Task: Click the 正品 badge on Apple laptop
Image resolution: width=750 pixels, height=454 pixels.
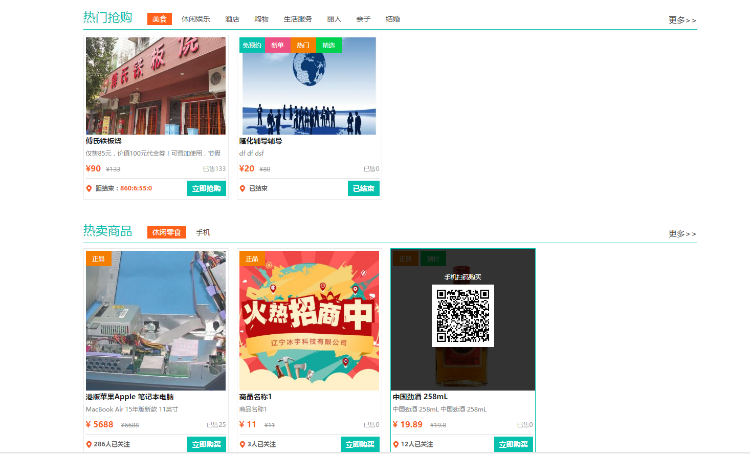Action: (x=99, y=259)
